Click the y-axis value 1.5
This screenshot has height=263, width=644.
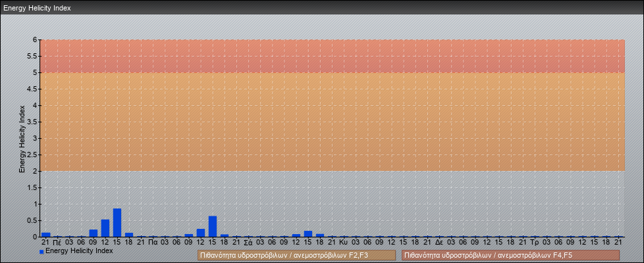click(32, 187)
